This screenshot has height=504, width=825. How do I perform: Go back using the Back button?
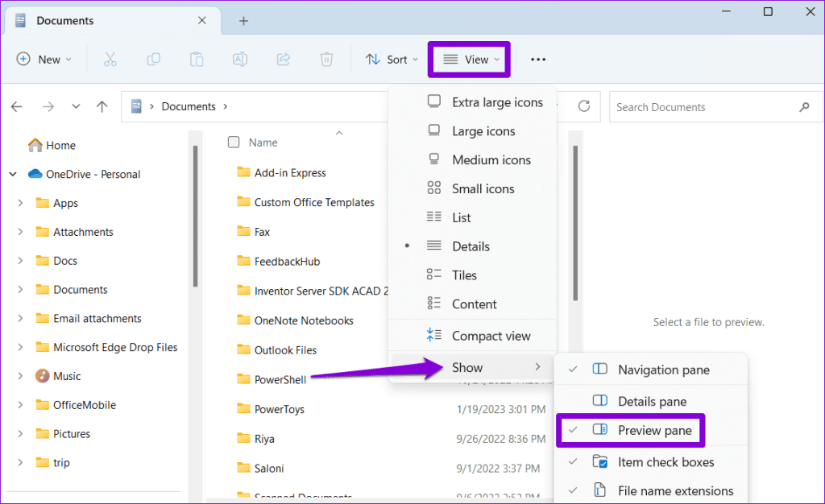tap(16, 106)
